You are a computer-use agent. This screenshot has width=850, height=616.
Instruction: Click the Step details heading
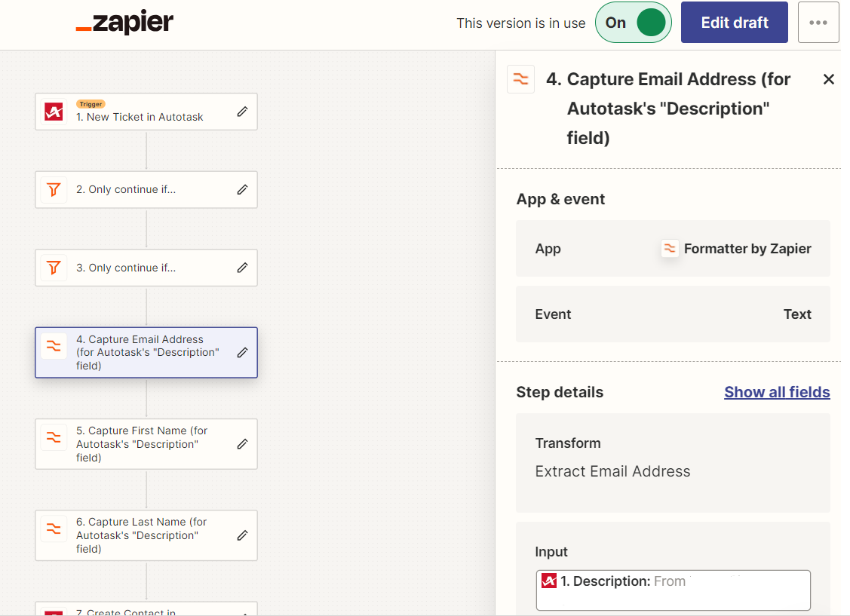click(560, 392)
